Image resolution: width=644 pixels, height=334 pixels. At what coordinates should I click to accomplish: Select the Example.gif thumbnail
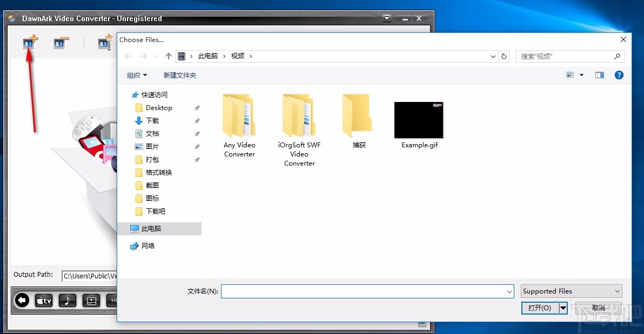tap(419, 119)
